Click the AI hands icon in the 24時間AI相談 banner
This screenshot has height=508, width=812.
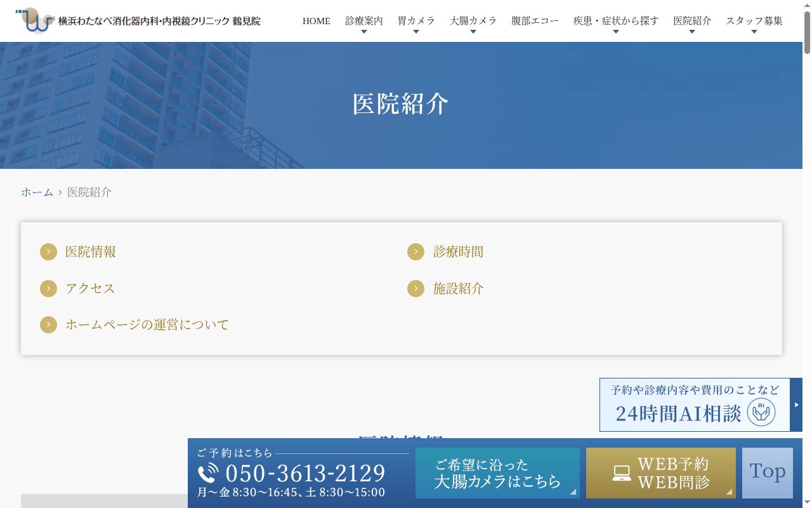point(761,413)
